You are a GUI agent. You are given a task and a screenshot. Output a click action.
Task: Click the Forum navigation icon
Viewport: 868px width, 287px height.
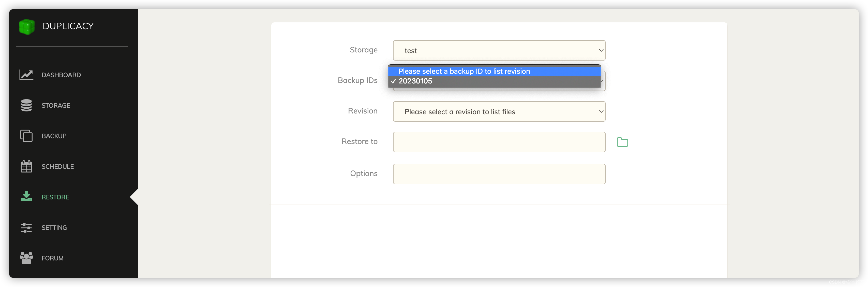coord(27,258)
